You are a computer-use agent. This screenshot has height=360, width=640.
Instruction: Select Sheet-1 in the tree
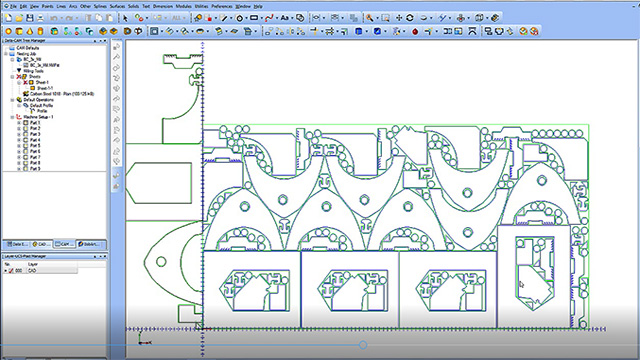[42, 82]
